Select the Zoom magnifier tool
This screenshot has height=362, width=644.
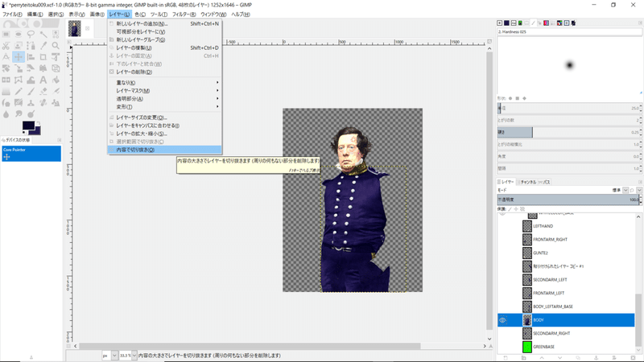point(56,46)
